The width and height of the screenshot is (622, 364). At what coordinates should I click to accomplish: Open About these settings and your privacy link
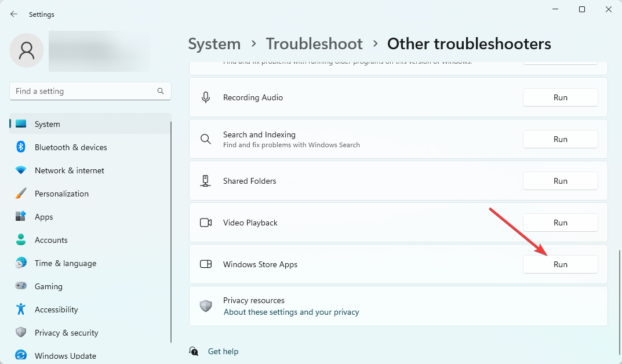291,312
